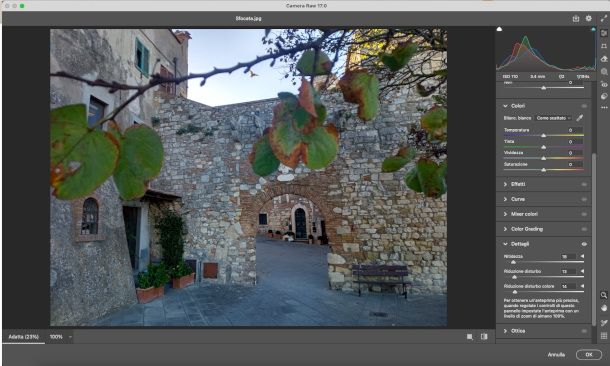Expand Riduzione disturbo colore options triangle
Viewport: 610px width, 366px height.
click(582, 286)
